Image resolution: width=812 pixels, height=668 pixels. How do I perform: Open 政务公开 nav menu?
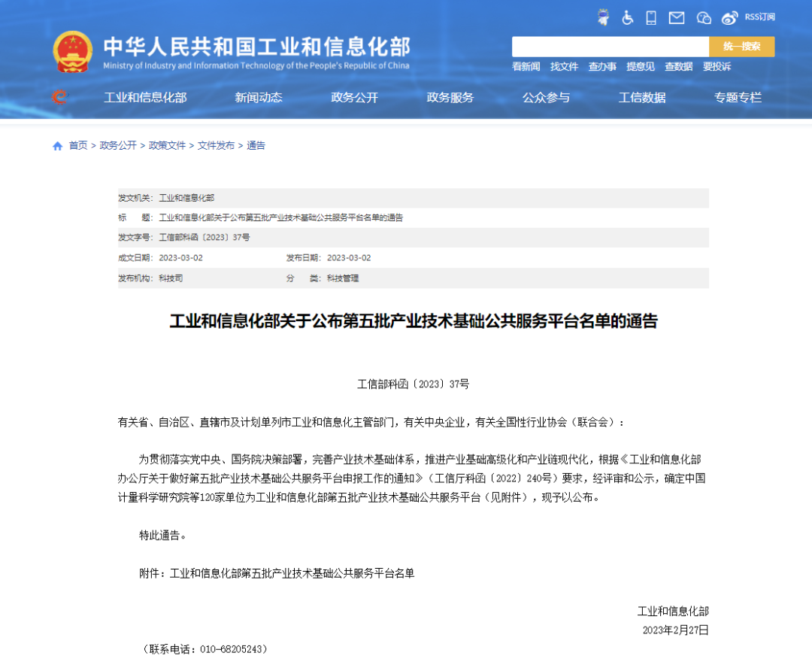pos(354,98)
